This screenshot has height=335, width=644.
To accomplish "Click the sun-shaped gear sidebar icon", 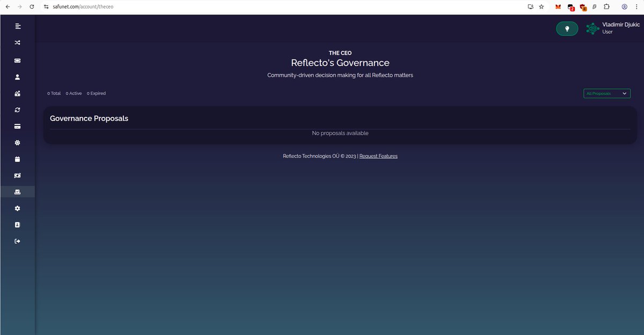I will [18, 143].
